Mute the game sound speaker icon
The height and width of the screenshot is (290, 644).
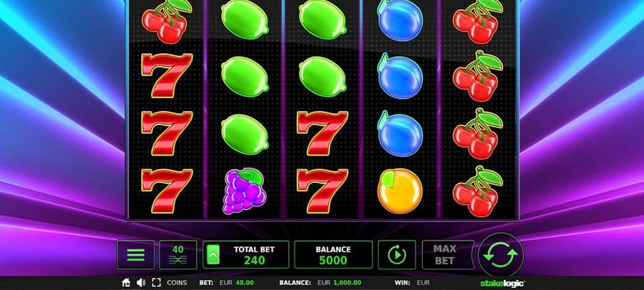tap(141, 283)
